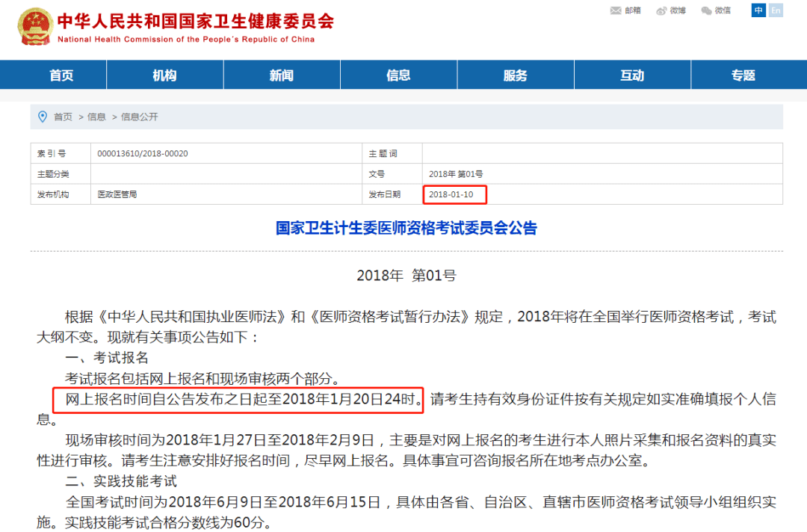Go to 信息公开 in the breadcrumb
The width and height of the screenshot is (807, 532).
coord(140,117)
